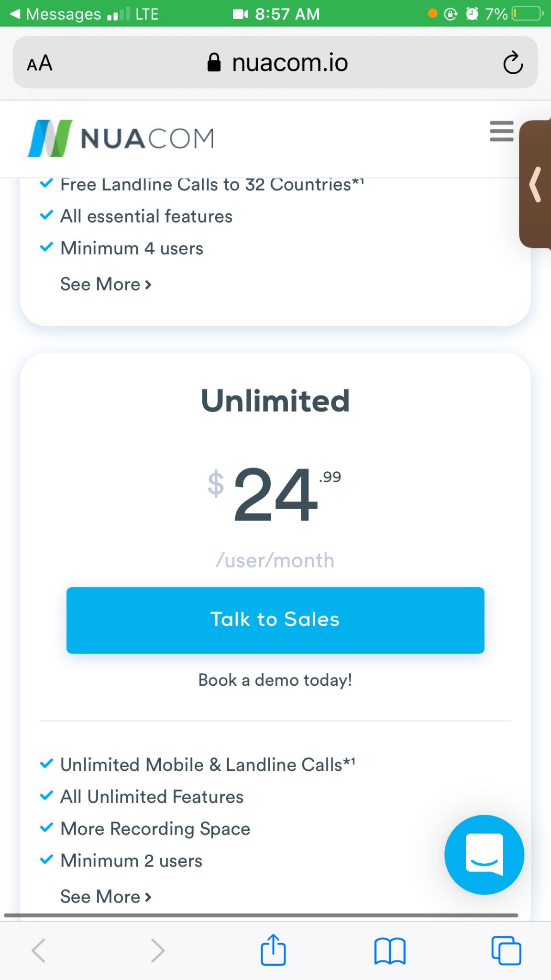This screenshot has width=551, height=980.
Task: Tap Safari's share icon
Action: (273, 950)
